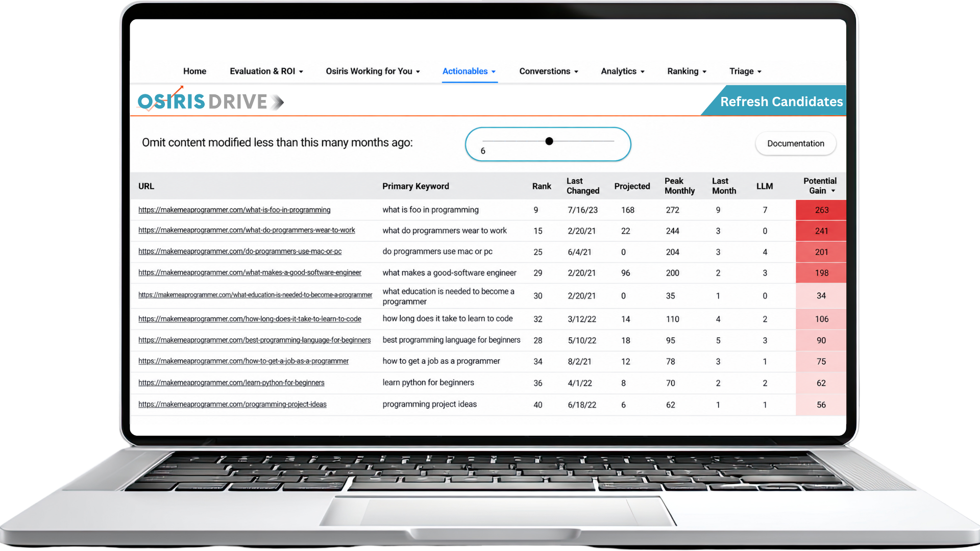980x551 pixels.
Task: Sort by Potential Gain column header
Action: [x=820, y=186]
